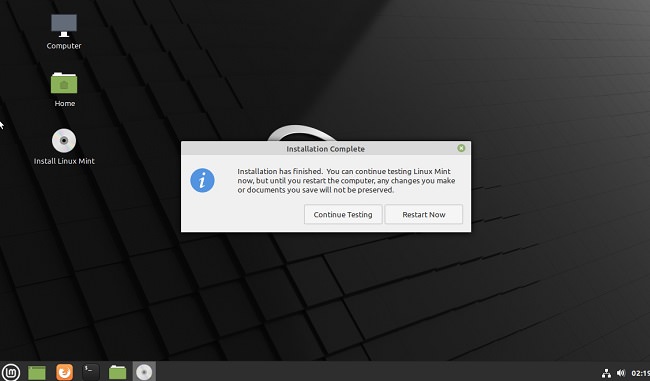
Task: Launch Firefox from the taskbar
Action: [x=64, y=372]
